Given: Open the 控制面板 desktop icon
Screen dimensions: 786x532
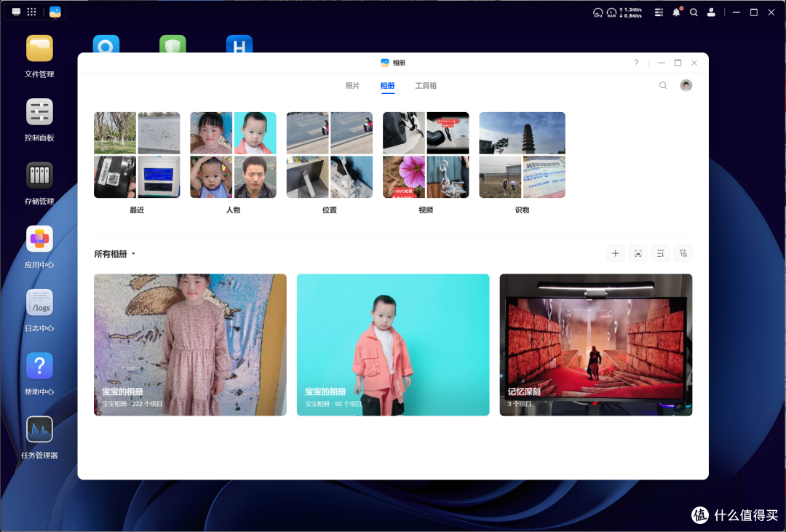Looking at the screenshot, I should [x=39, y=112].
